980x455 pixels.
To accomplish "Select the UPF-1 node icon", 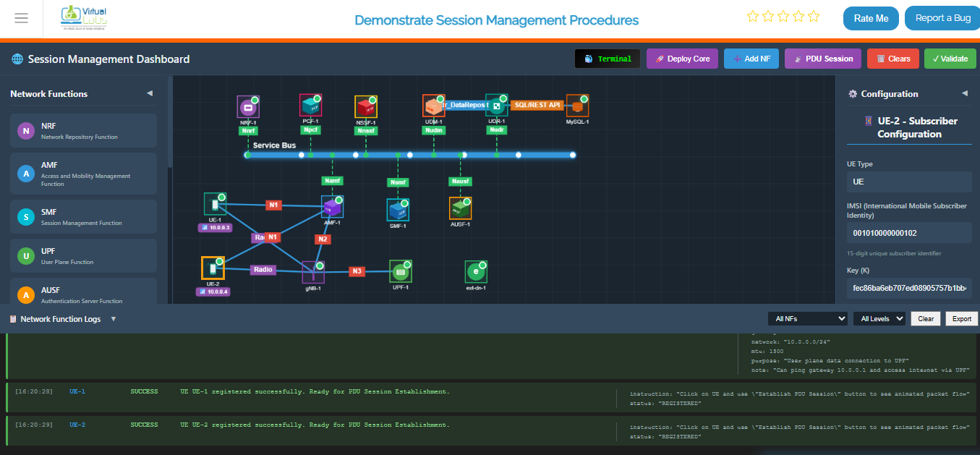I will pos(400,271).
